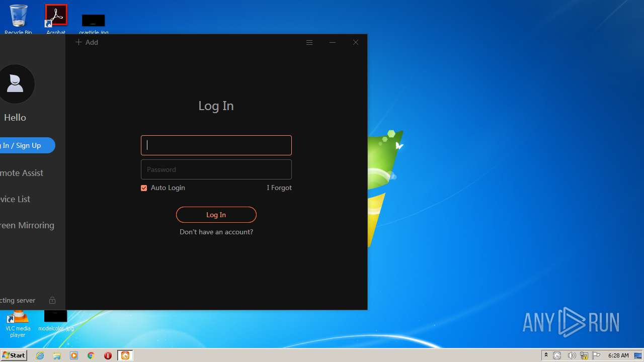Click the Hello greeting text
Viewport: 644px width, 362px height.
pyautogui.click(x=15, y=117)
